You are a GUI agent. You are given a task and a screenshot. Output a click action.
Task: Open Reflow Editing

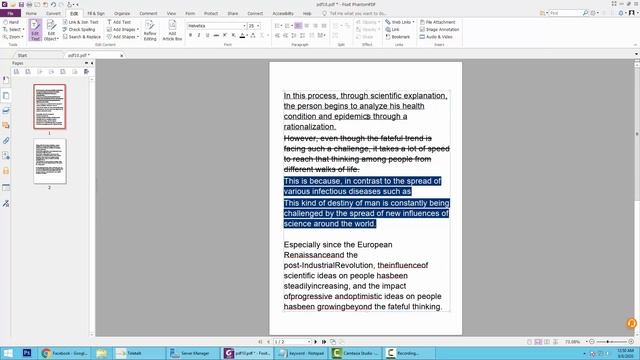(x=150, y=30)
